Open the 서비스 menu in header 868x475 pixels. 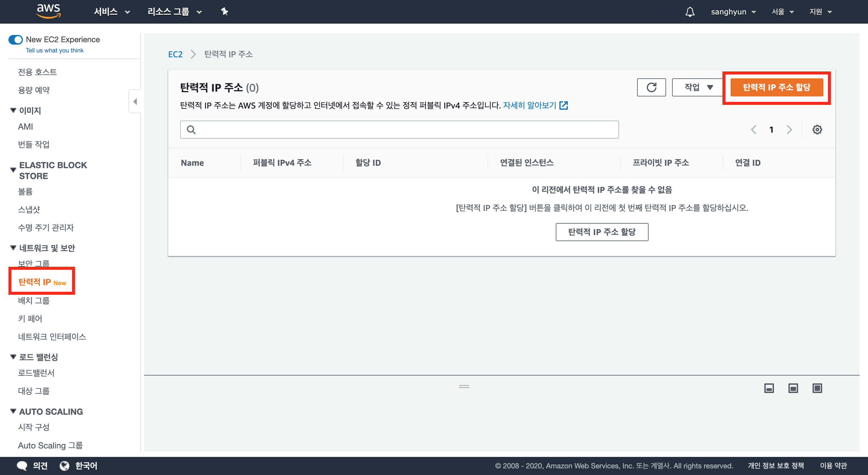pos(112,12)
